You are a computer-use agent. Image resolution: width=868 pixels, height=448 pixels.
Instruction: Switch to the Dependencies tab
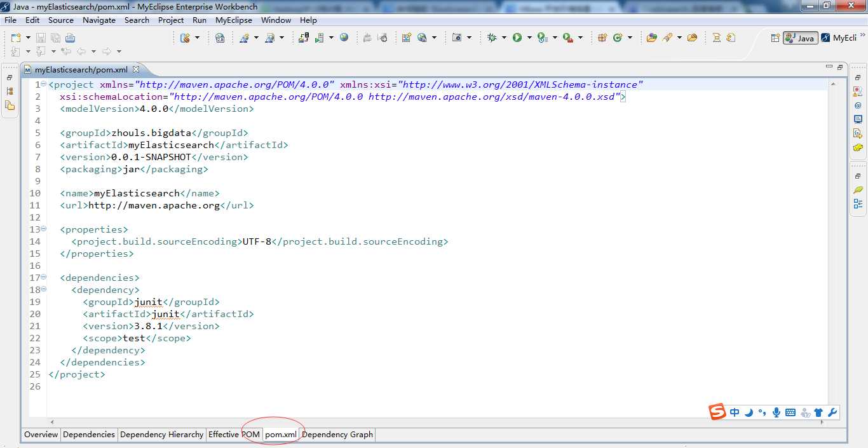click(89, 435)
